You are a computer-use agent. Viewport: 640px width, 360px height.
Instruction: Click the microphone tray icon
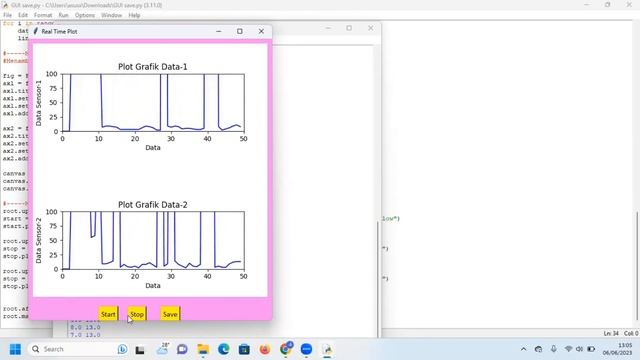(x=553, y=349)
